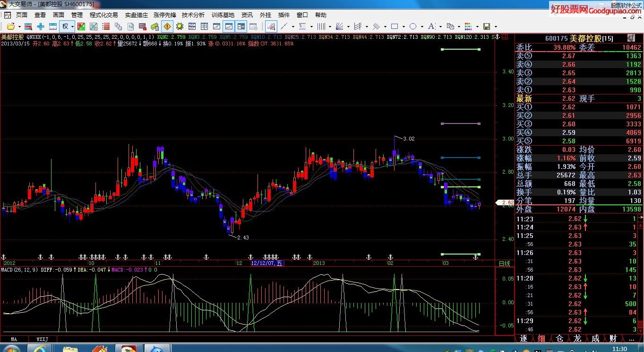
Task: Select the ruler measurement toolbar icon
Action: (53, 26)
